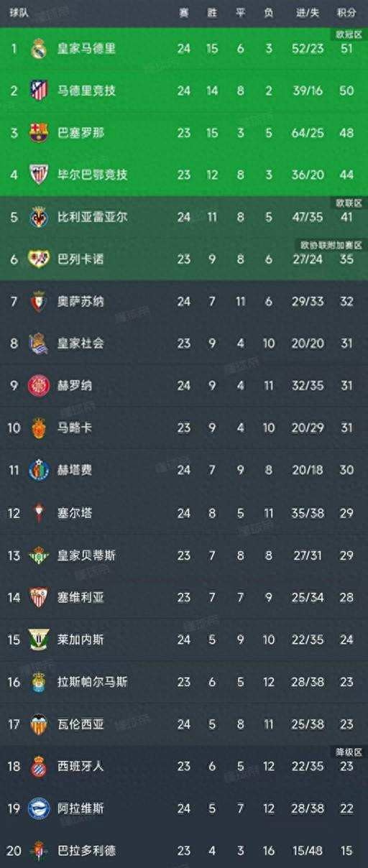This screenshot has width=368, height=868.
Task: Click the Espanyol crest icon
Action: 39,767
